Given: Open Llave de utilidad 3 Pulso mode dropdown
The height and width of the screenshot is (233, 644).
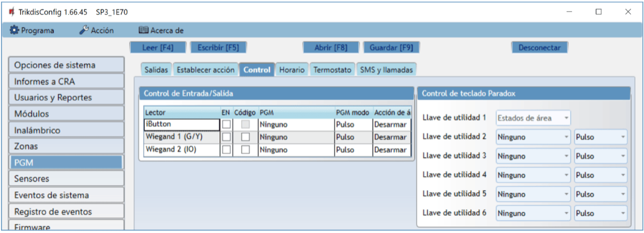Looking at the screenshot, I should [600, 156].
